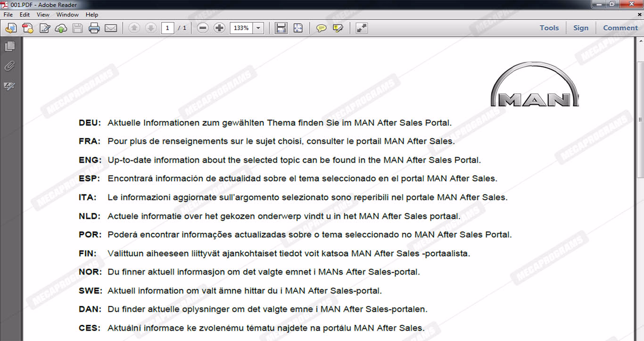The height and width of the screenshot is (341, 644).
Task: Click the 'NOR:' language label
Action: [90, 272]
